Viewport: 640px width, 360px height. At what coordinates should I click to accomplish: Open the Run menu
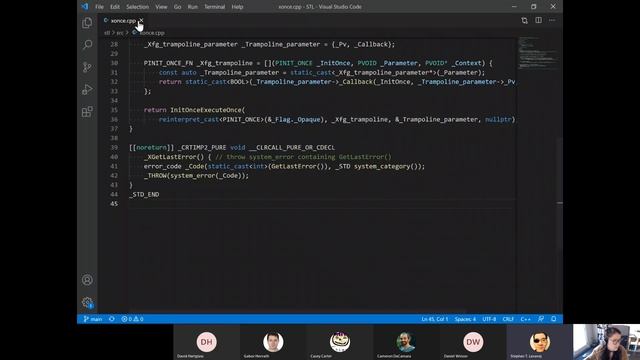193,7
